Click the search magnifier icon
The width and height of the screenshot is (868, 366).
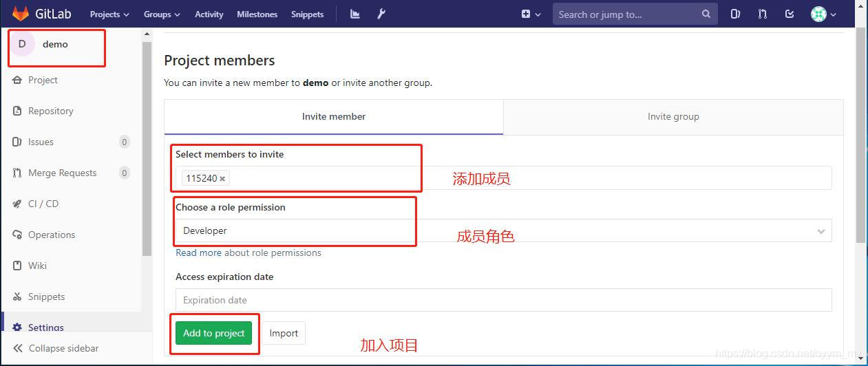coord(706,14)
